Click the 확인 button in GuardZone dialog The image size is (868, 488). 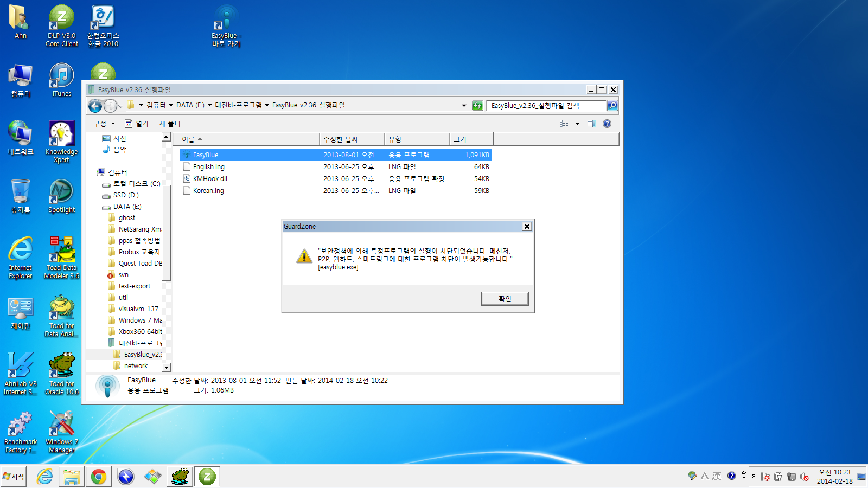(505, 298)
